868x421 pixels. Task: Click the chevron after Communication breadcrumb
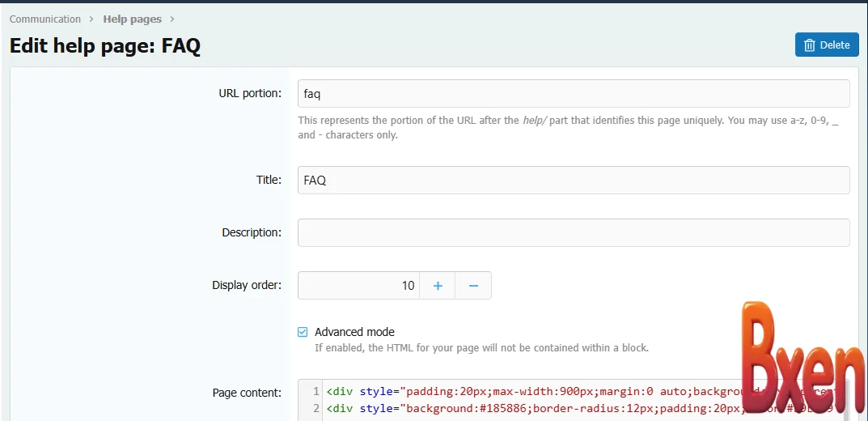pyautogui.click(x=92, y=19)
